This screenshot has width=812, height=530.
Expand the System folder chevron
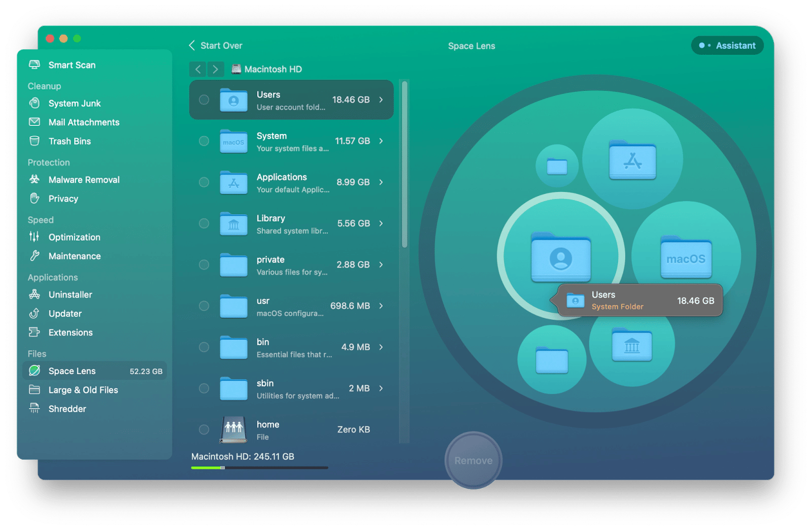pos(381,141)
